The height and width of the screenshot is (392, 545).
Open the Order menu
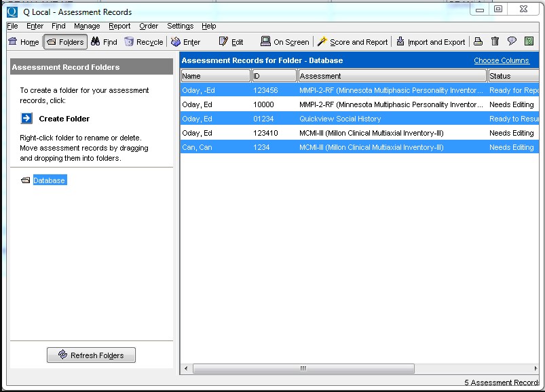148,26
